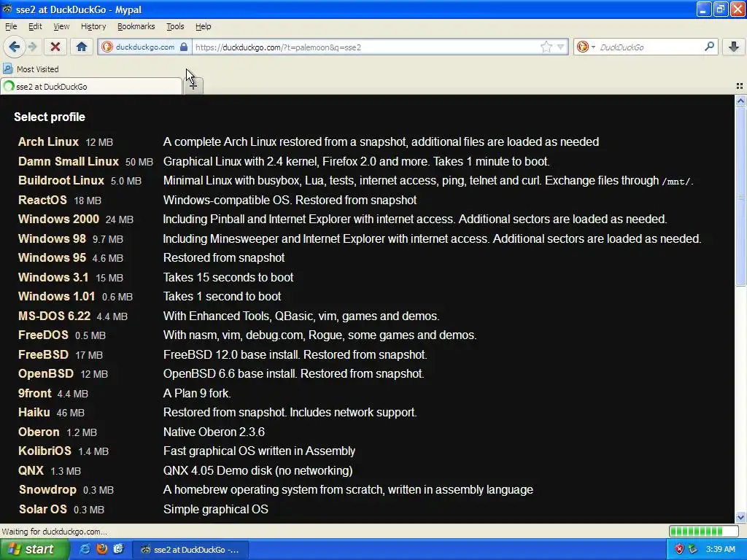Open the red security shield tray icon
The image size is (747, 560).
[679, 549]
